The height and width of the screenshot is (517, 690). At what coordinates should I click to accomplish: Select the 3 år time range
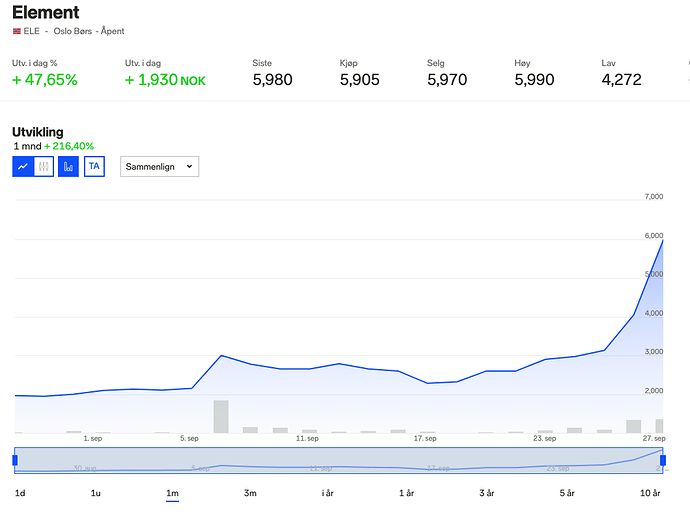487,493
